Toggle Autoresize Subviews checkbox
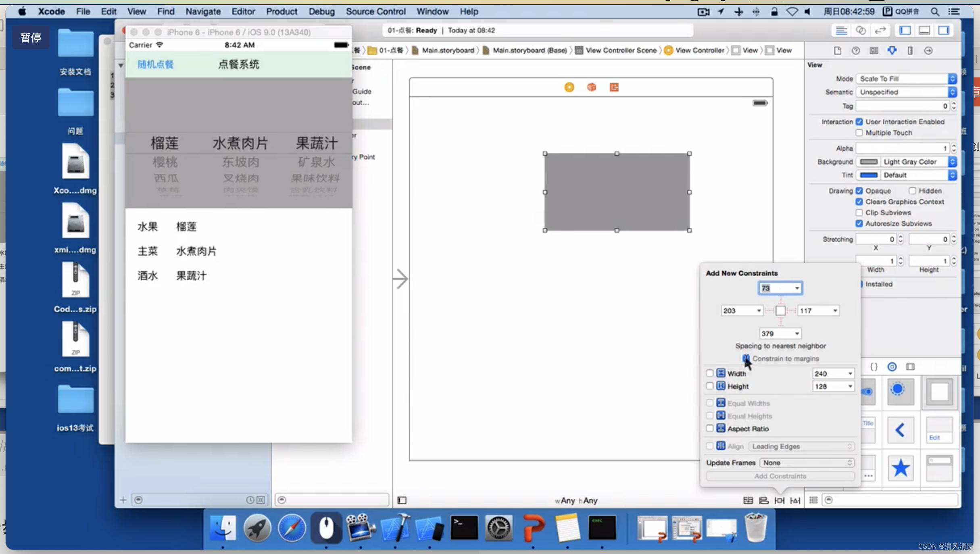The height and width of the screenshot is (554, 980). tap(859, 223)
